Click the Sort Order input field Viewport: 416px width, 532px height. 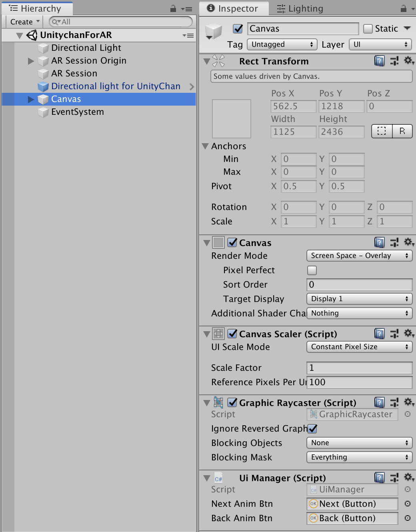tap(359, 284)
